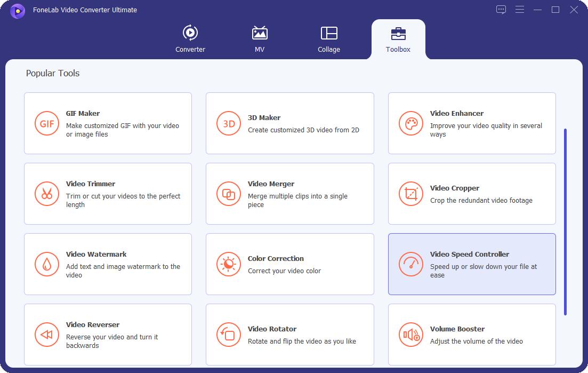Open the Color Correction title
Image resolution: width=588 pixels, height=373 pixels.
click(276, 259)
